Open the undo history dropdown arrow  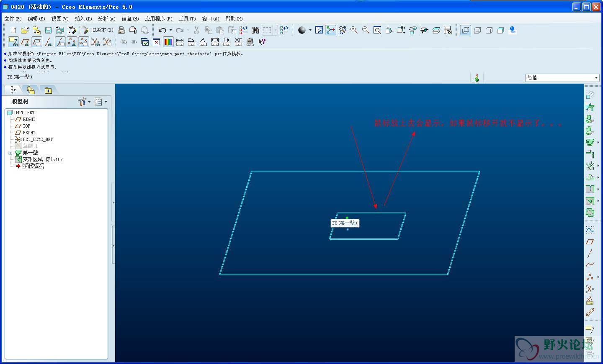170,30
